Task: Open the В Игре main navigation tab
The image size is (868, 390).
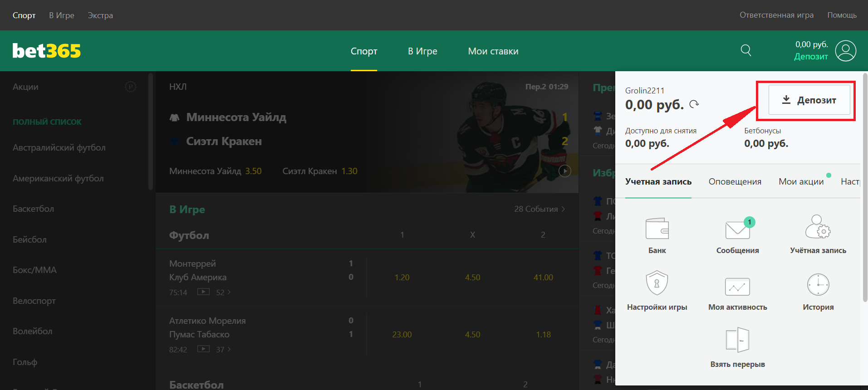Action: click(x=422, y=51)
